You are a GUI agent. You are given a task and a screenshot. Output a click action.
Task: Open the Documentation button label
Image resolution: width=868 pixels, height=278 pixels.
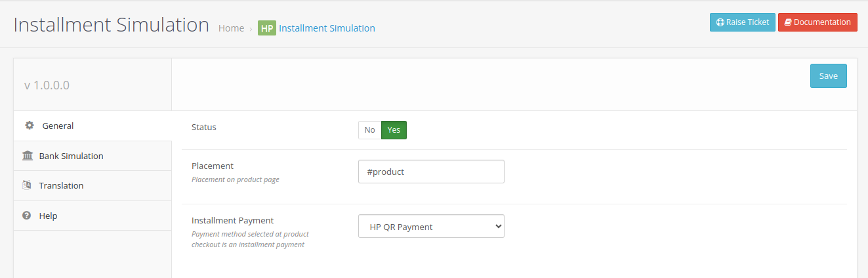(822, 22)
